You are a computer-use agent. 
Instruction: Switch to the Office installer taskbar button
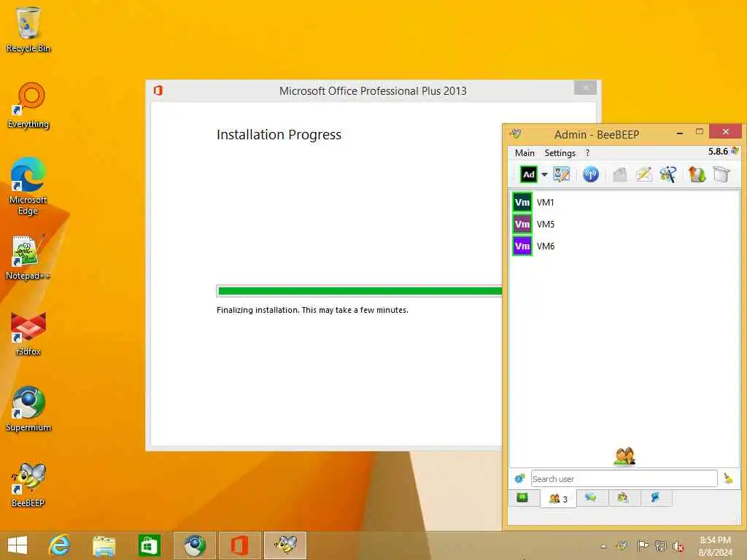[x=239, y=545]
